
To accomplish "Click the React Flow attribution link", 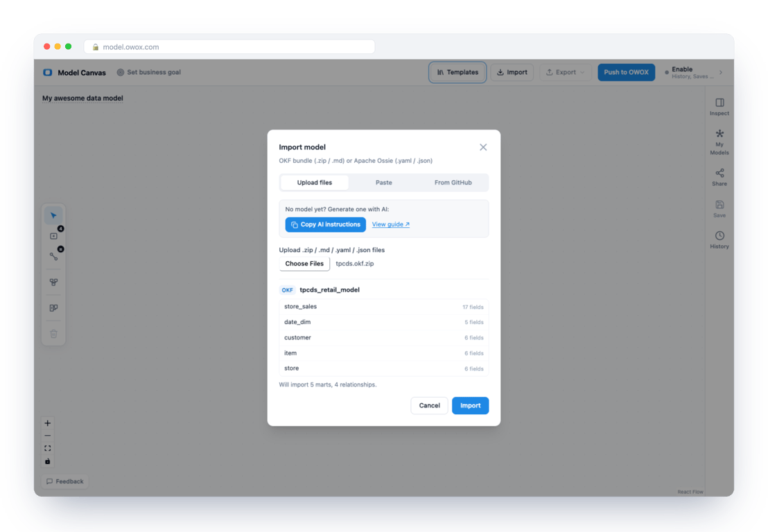I will (690, 492).
